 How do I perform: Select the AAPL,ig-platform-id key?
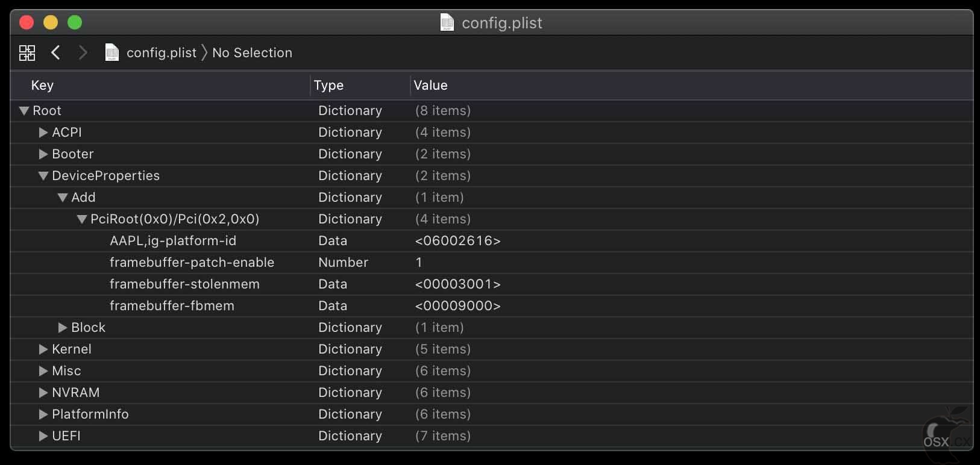click(x=173, y=241)
